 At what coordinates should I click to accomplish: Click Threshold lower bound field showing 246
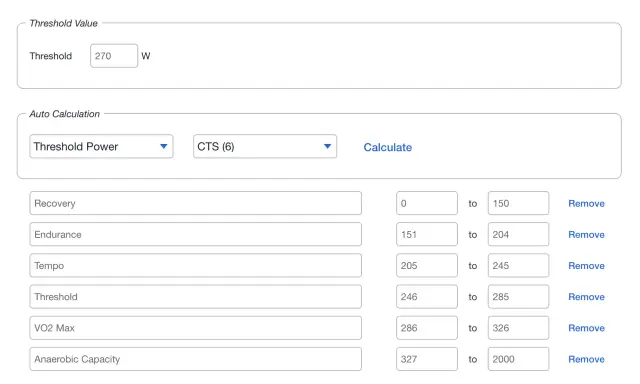coord(427,297)
